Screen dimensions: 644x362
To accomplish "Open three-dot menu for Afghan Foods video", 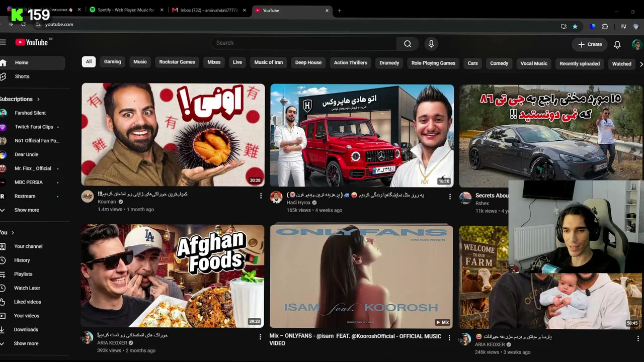I will pyautogui.click(x=260, y=336).
